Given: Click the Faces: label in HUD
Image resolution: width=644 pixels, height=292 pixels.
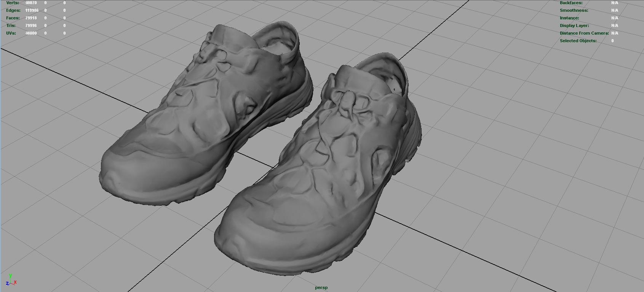Looking at the screenshot, I should click(x=13, y=18).
